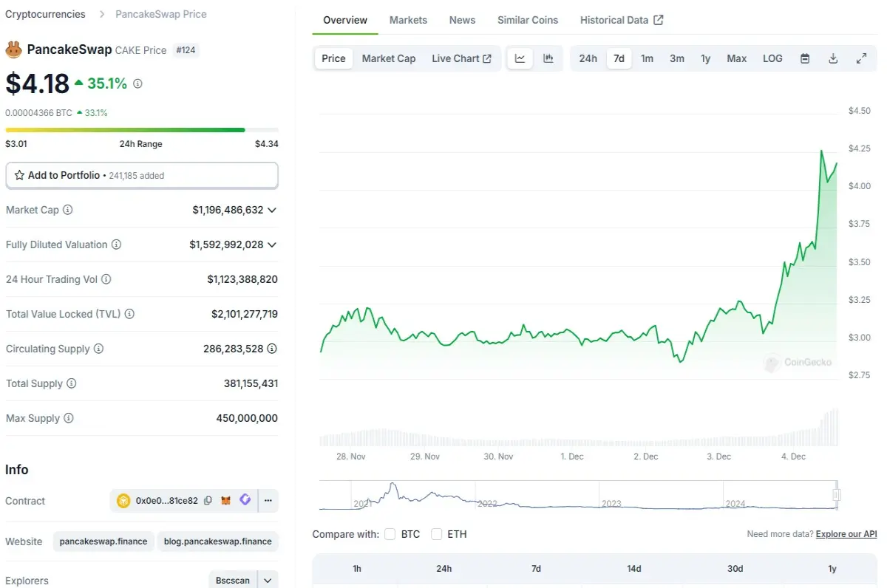The height and width of the screenshot is (588, 887).
Task: Select 3m chart range
Action: point(677,58)
